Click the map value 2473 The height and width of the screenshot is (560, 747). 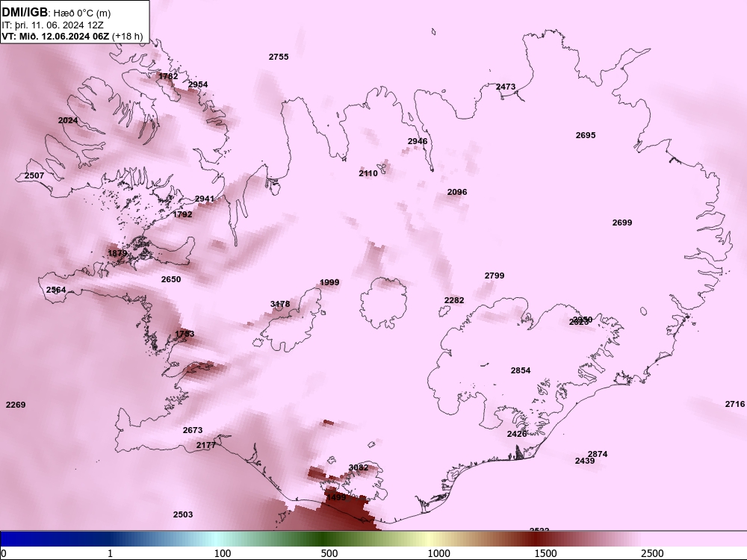(x=506, y=87)
